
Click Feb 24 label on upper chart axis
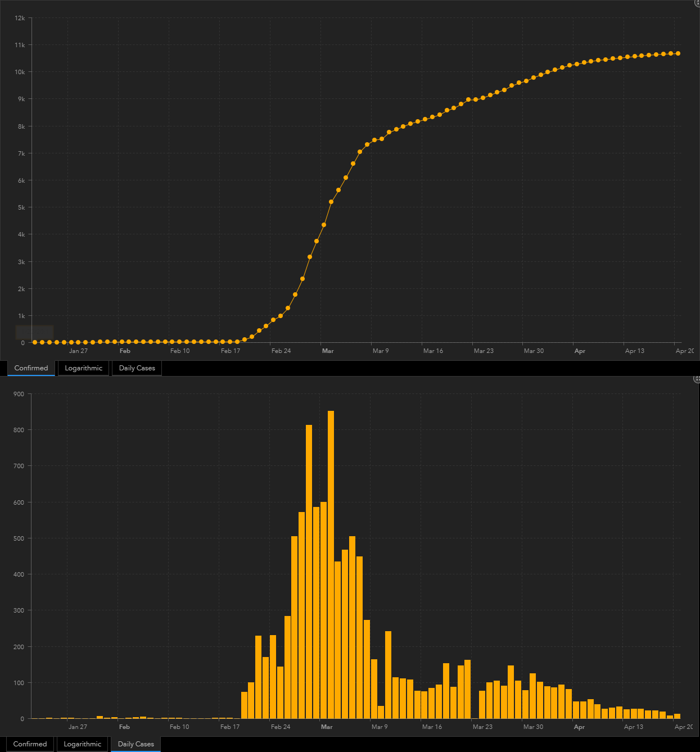click(x=281, y=351)
